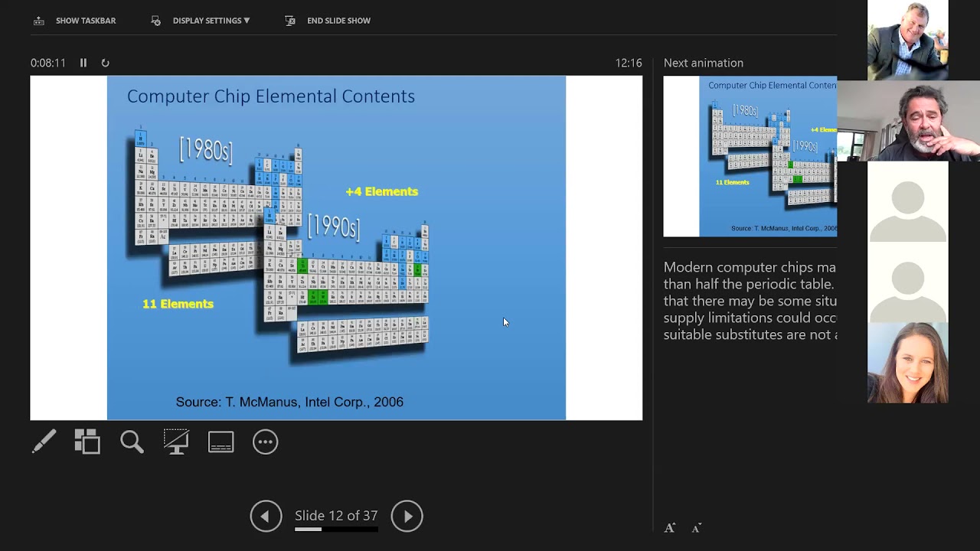Click the '11 Elements' yellow text

tap(178, 304)
